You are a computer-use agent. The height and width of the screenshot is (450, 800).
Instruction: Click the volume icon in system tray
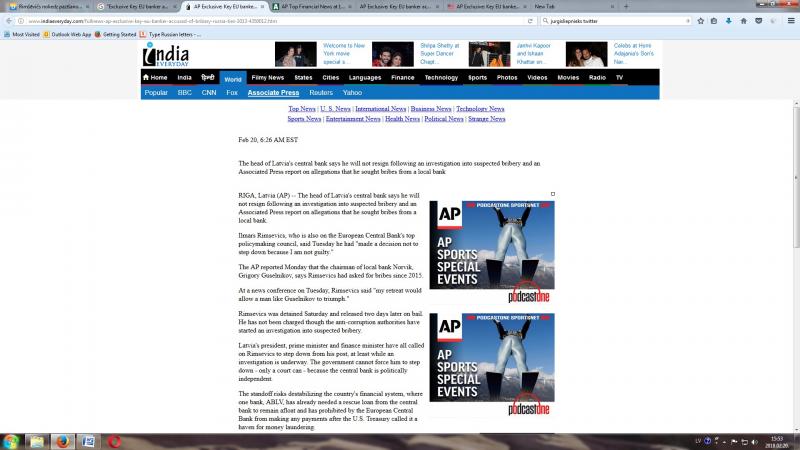[752, 441]
